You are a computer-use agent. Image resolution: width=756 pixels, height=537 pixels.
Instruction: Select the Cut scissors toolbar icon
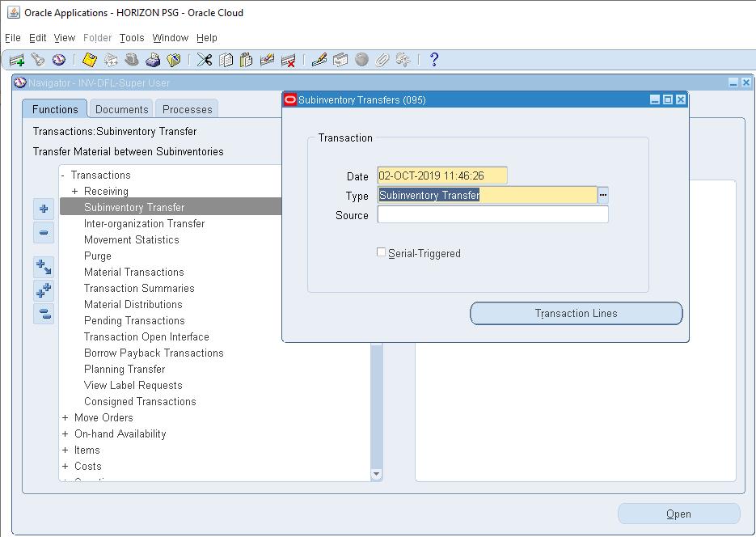205,59
